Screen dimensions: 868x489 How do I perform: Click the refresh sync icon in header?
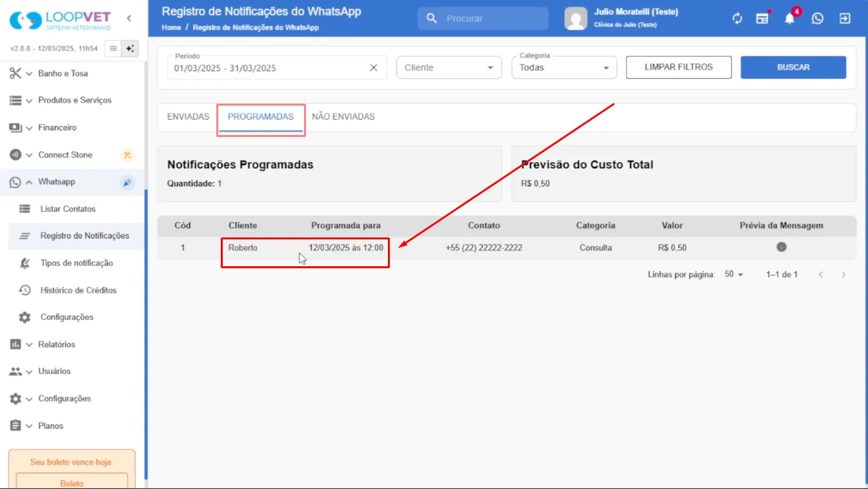click(x=737, y=19)
